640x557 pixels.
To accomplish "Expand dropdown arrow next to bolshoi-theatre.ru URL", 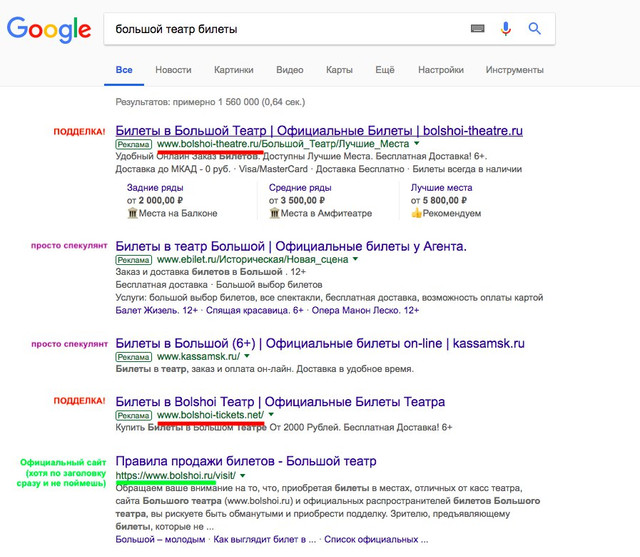I will tap(417, 144).
